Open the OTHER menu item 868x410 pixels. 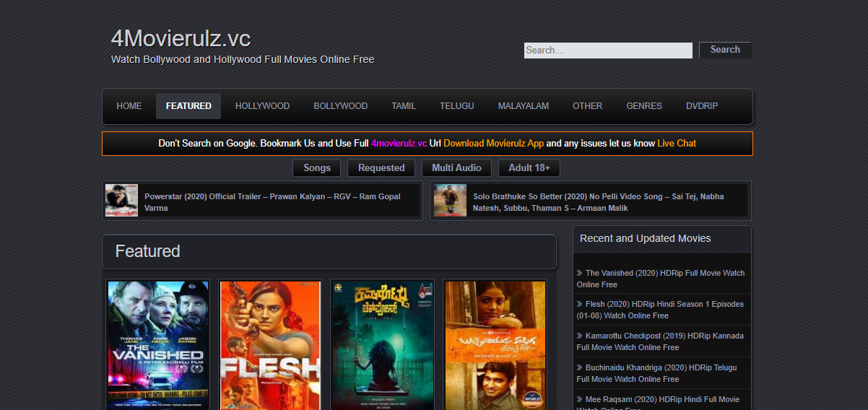point(587,106)
